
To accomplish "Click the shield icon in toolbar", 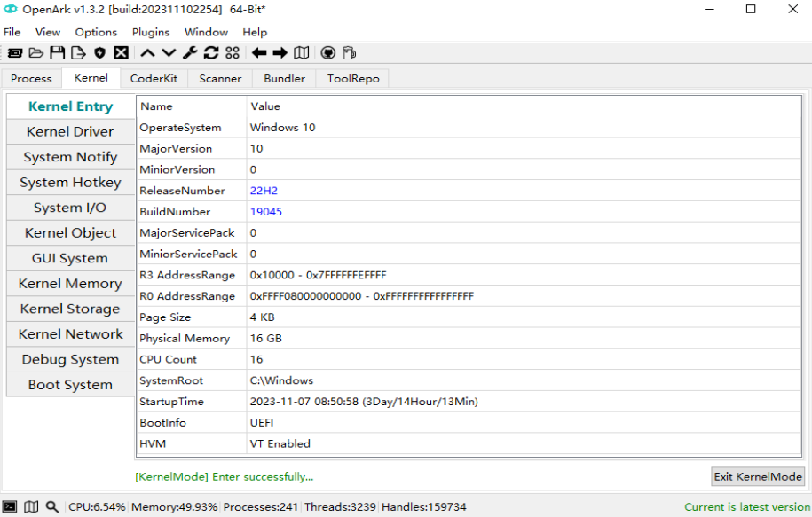I will 99,53.
